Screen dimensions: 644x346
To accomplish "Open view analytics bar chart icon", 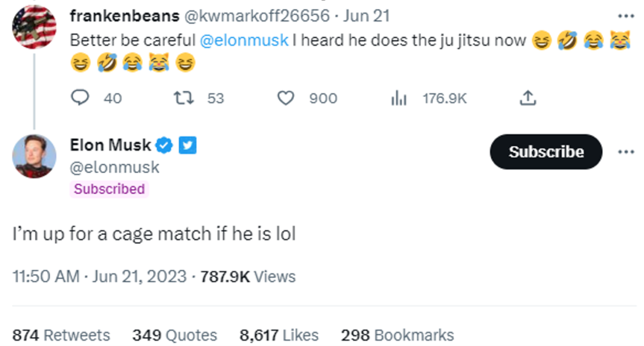I will [398, 98].
